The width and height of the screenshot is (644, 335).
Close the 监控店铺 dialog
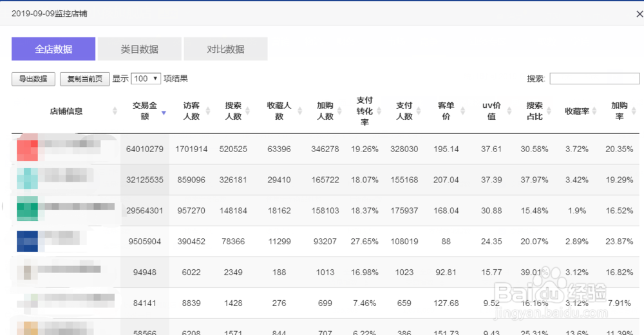point(639,14)
